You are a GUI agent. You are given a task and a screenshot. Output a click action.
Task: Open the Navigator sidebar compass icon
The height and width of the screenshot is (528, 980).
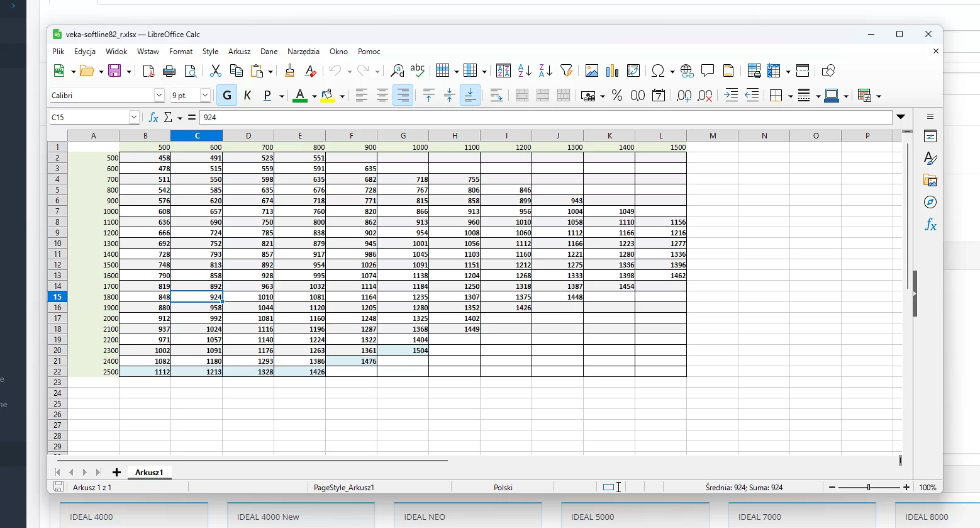930,202
